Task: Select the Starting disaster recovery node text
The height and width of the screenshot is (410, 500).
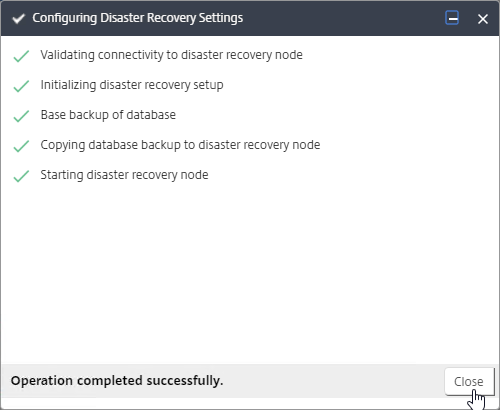Action: 124,175
